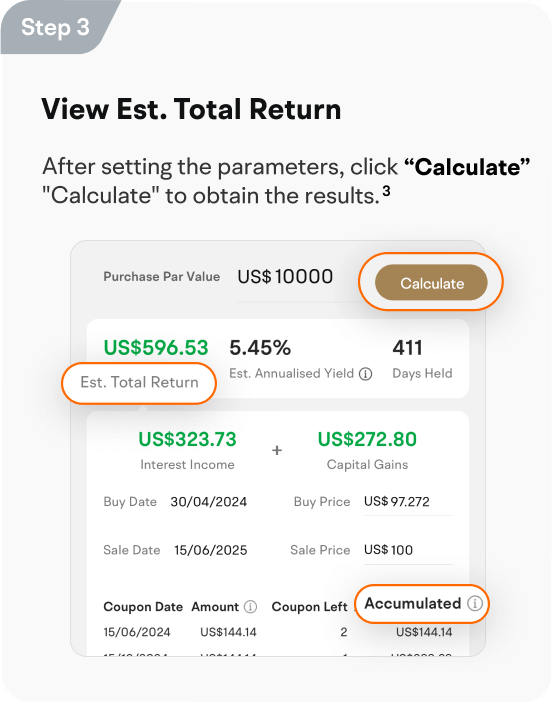Click the US$596.53 total return value
Screen dimensions: 554x705
(156, 348)
